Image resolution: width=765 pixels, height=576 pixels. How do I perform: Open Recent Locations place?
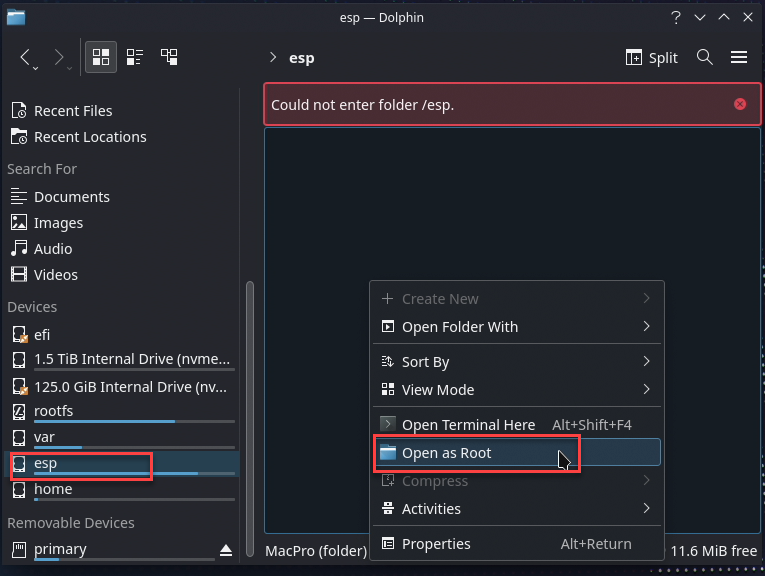click(x=123, y=137)
